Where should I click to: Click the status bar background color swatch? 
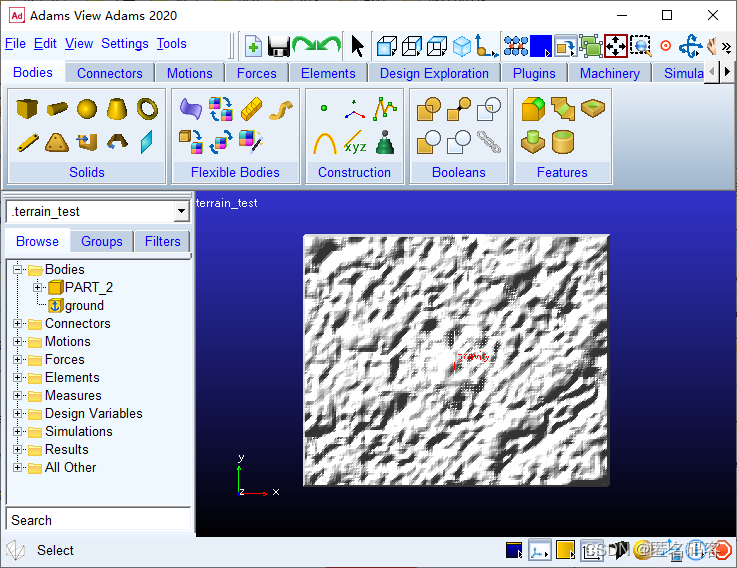point(514,550)
